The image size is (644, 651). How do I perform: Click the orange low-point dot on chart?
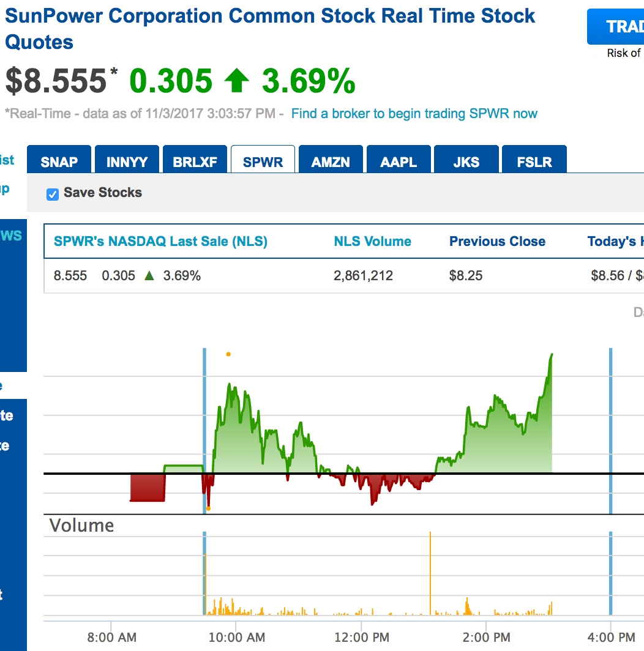pyautogui.click(x=209, y=508)
